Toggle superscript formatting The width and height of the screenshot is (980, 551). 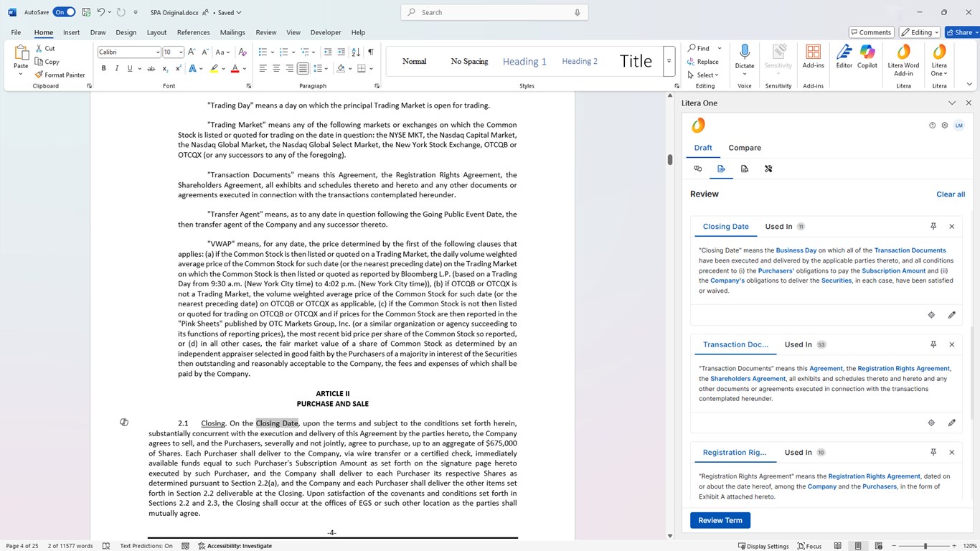point(178,69)
